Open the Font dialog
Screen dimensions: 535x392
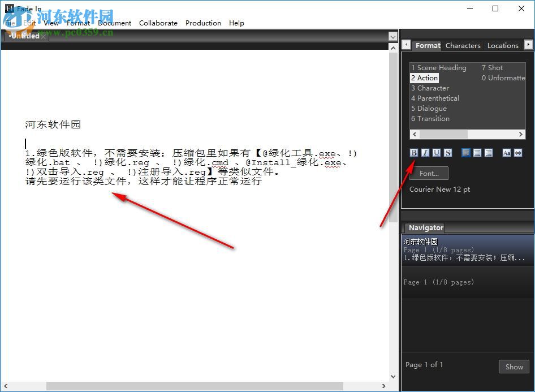point(429,173)
